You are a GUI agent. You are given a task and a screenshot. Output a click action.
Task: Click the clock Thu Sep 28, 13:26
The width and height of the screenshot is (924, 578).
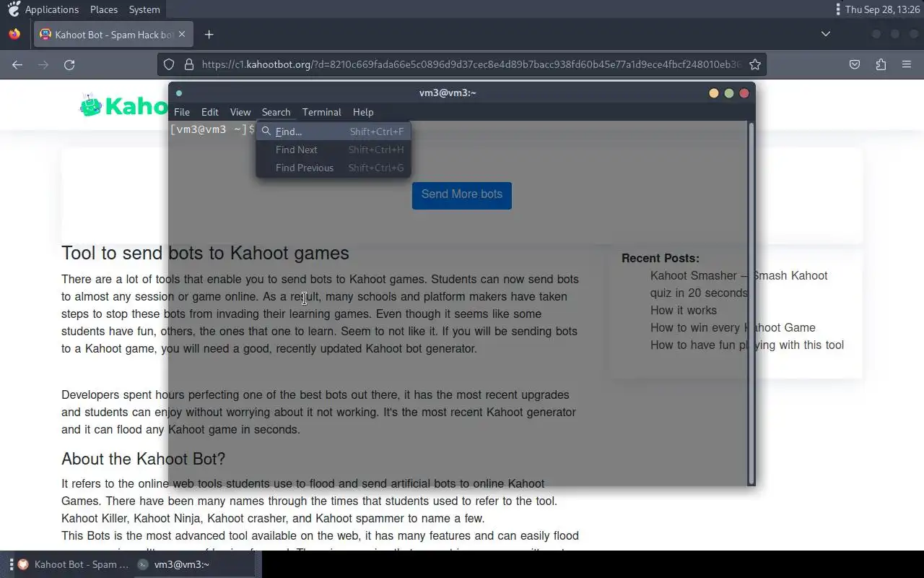pyautogui.click(x=882, y=9)
